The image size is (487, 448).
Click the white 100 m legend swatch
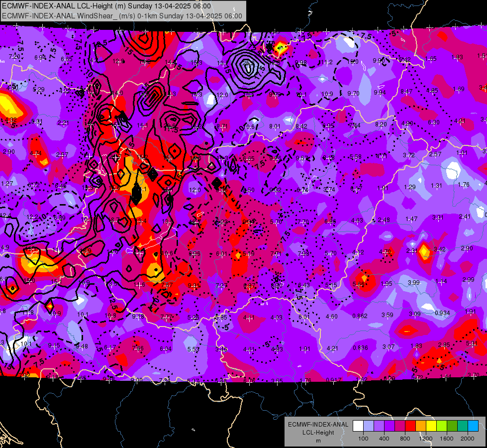[x=358, y=426]
